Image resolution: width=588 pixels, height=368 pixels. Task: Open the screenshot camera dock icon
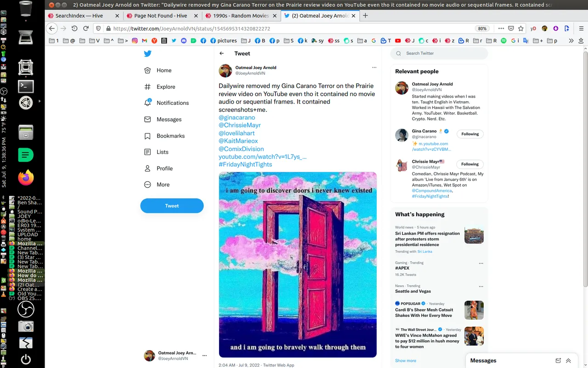click(26, 326)
